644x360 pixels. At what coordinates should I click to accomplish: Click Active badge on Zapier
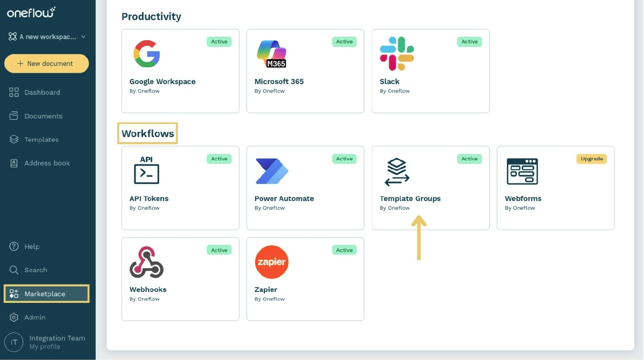point(344,250)
